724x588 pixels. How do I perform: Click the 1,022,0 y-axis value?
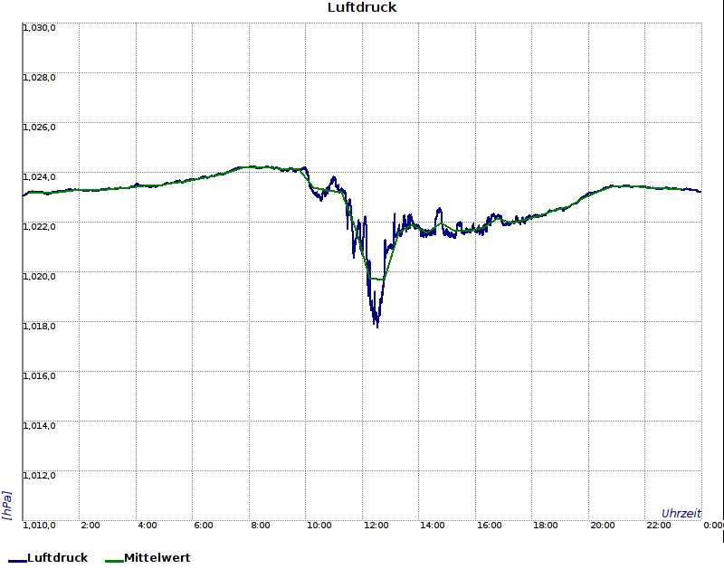coord(39,227)
